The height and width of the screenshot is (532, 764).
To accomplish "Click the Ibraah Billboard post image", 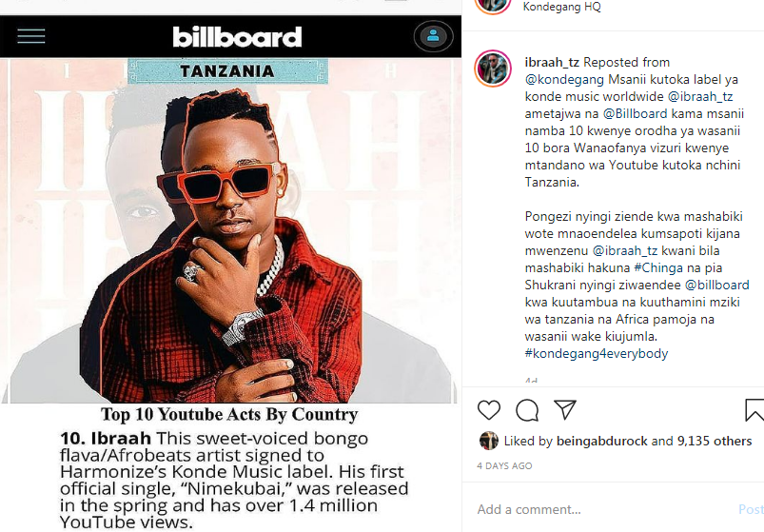I will pyautogui.click(x=230, y=273).
